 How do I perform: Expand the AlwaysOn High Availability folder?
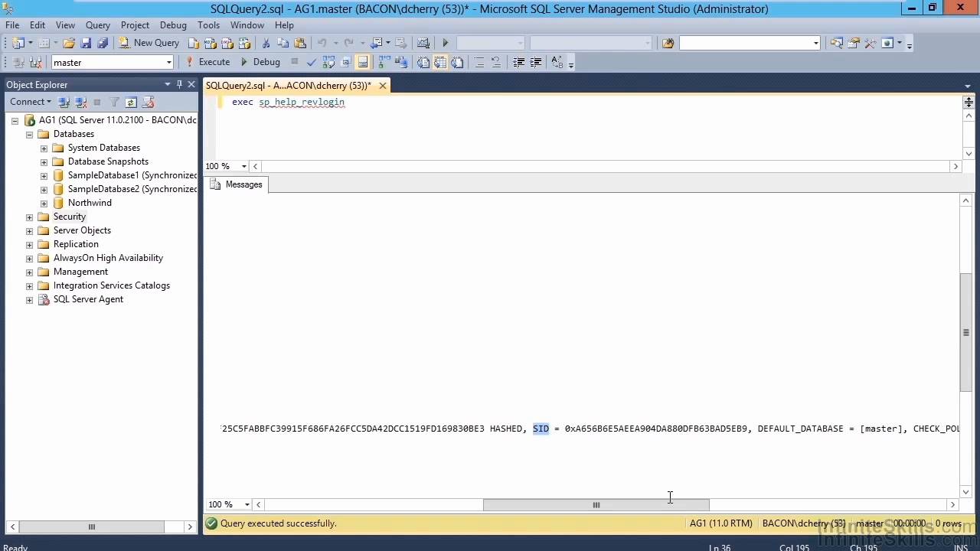(x=29, y=258)
